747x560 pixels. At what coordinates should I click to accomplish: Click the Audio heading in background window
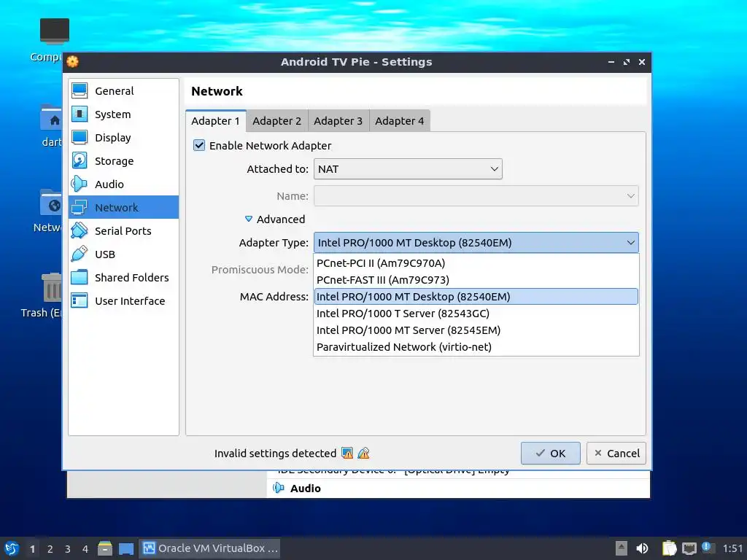[x=306, y=488]
